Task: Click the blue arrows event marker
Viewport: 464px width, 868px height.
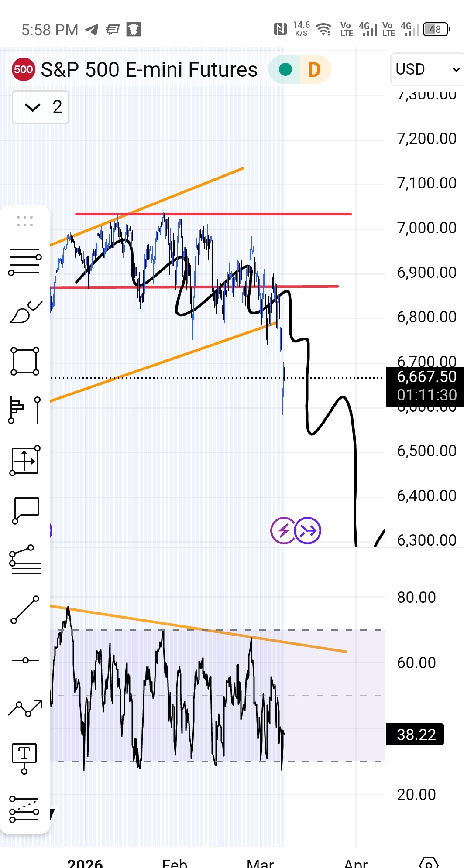Action: point(308,530)
